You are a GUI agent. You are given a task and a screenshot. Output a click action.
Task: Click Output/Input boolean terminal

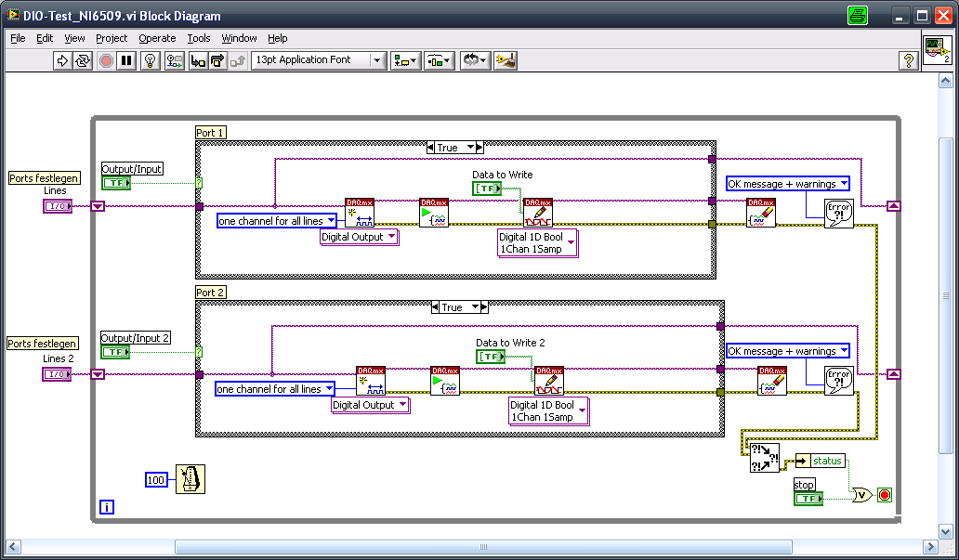pyautogui.click(x=116, y=182)
